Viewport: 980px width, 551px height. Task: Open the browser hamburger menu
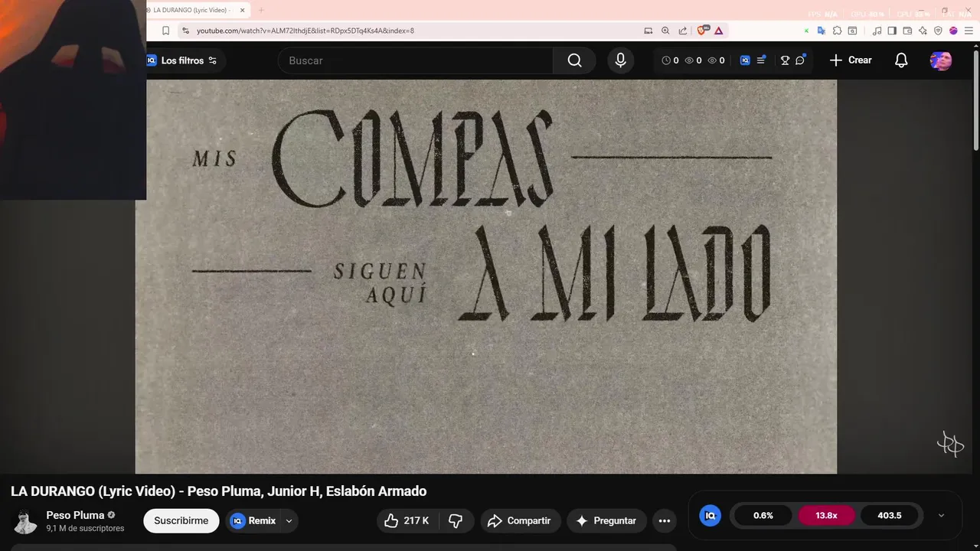pos(969,31)
